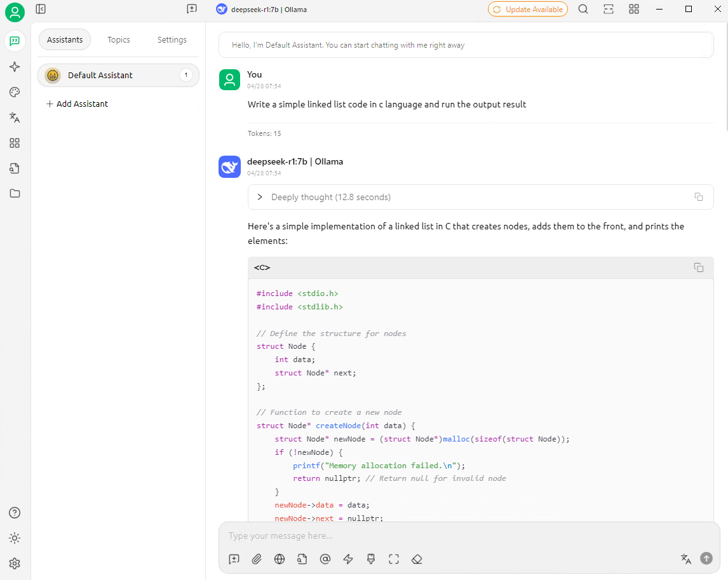Image resolution: width=728 pixels, height=580 pixels.
Task: Open quick phrases lightning icon
Action: tap(348, 559)
